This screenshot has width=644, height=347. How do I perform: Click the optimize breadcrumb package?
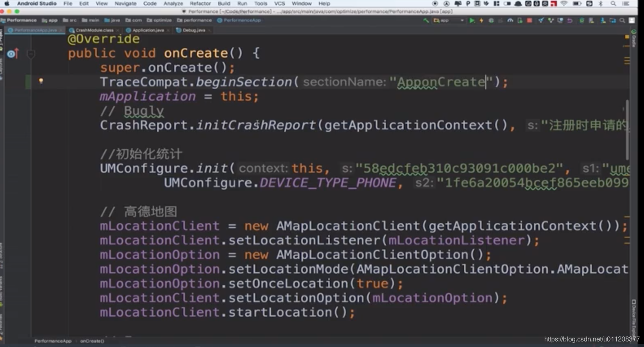[x=159, y=20]
